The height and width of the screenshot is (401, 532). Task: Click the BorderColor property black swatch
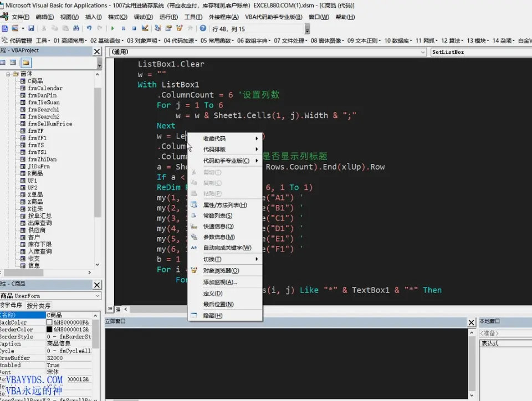point(49,330)
